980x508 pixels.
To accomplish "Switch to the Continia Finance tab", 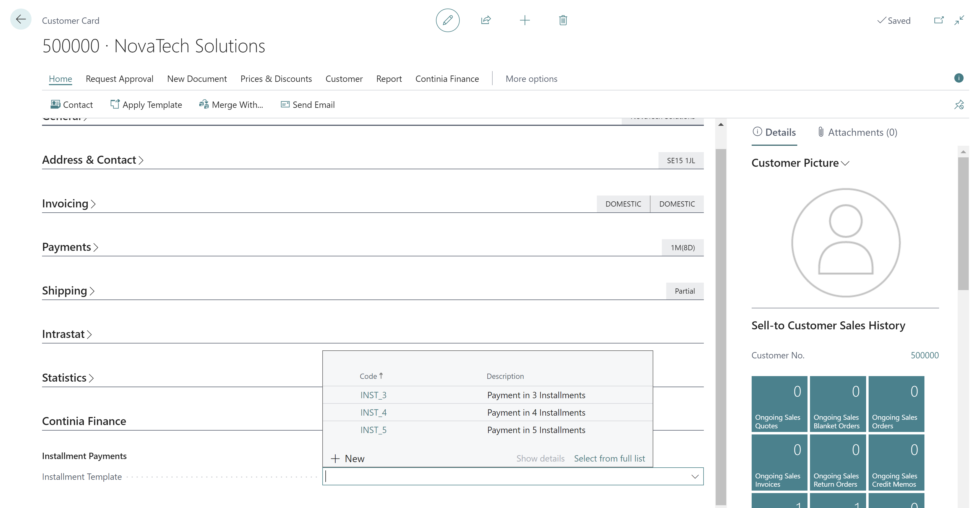I will (x=447, y=79).
